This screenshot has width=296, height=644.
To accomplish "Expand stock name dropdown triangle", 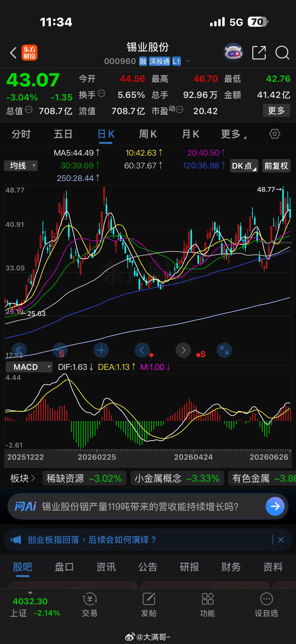I will [188, 61].
